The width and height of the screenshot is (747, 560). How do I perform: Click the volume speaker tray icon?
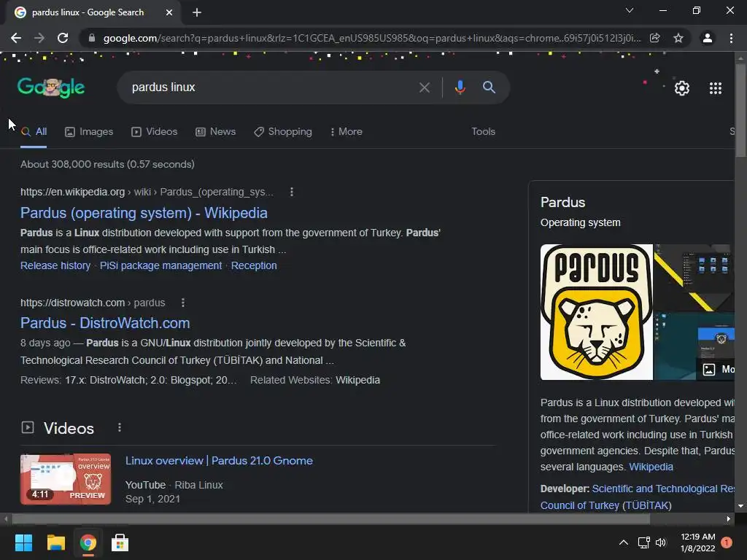[661, 542]
